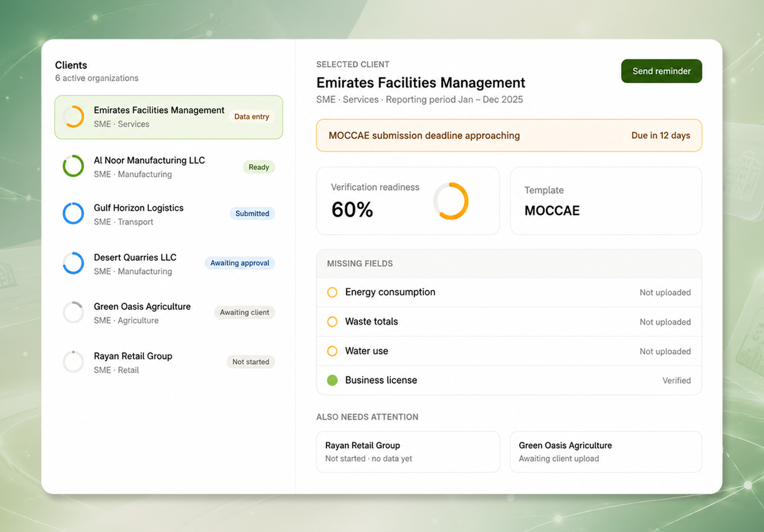
Task: Click the 60% verification readiness donut chart
Action: [451, 201]
